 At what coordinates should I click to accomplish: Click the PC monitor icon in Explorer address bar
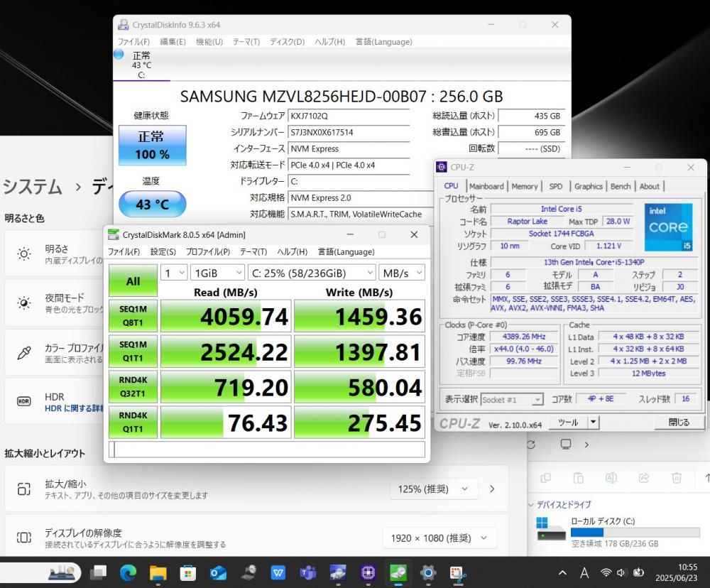[x=566, y=444]
